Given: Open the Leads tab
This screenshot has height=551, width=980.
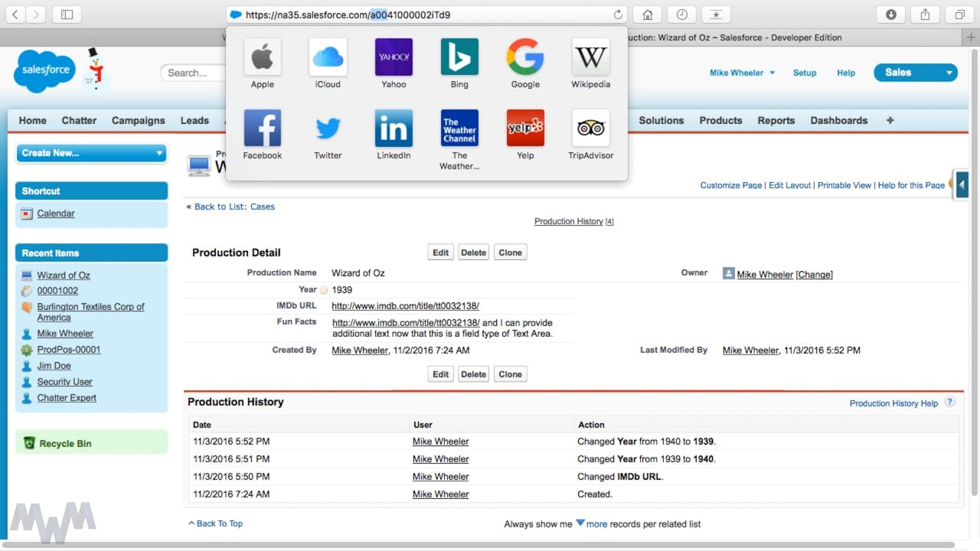Looking at the screenshot, I should point(194,120).
